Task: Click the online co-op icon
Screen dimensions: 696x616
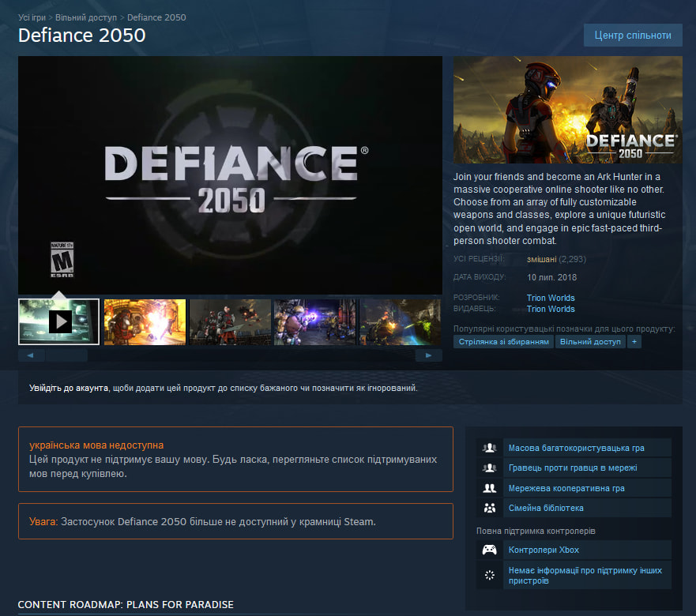Action: click(490, 488)
